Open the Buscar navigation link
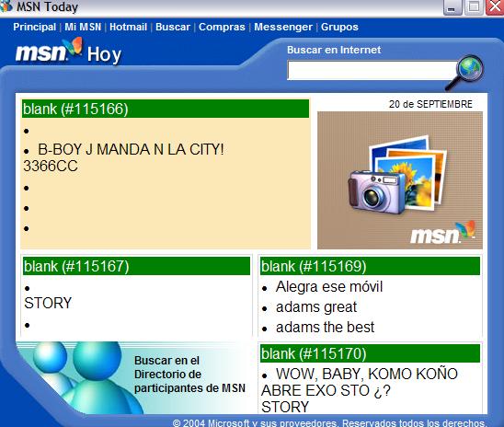 173,27
